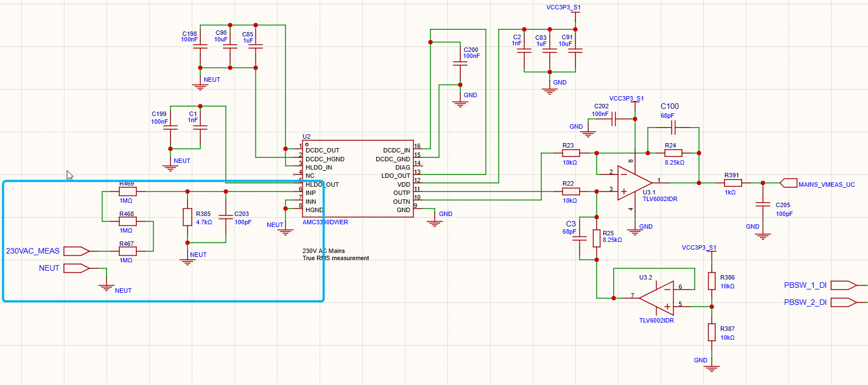868x385 pixels.
Task: Click the LDO_OUT pin name on U2
Action: click(x=396, y=176)
